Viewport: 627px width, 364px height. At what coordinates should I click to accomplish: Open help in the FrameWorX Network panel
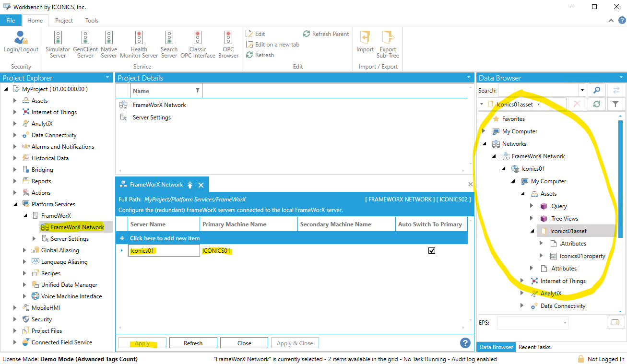tap(465, 342)
